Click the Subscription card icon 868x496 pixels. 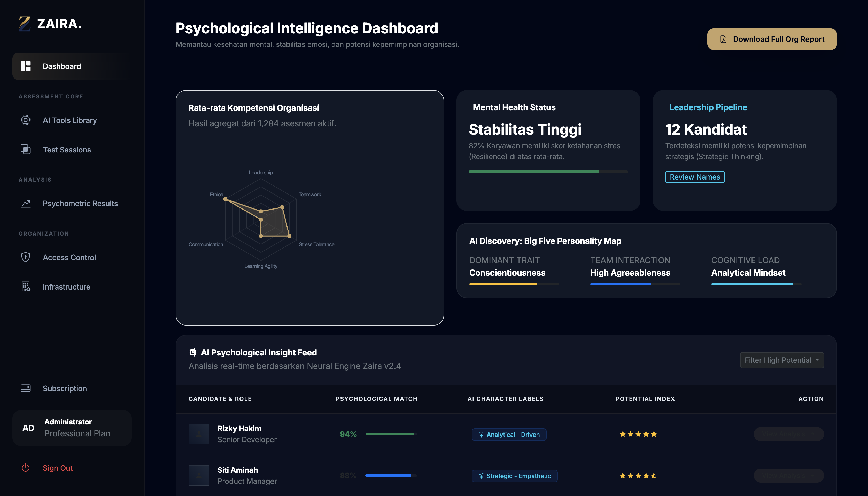pyautogui.click(x=26, y=388)
